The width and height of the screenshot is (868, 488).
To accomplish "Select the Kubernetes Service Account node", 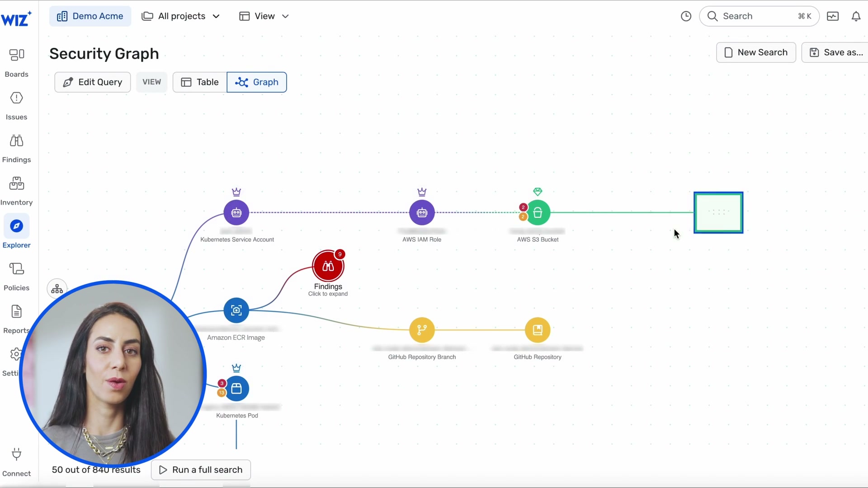I will 236,212.
